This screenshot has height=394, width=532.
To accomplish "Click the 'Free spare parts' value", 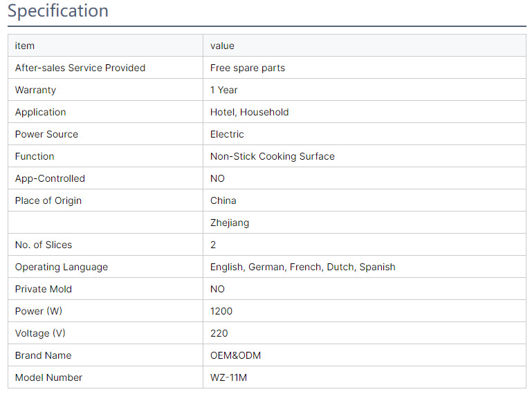I will point(247,68).
